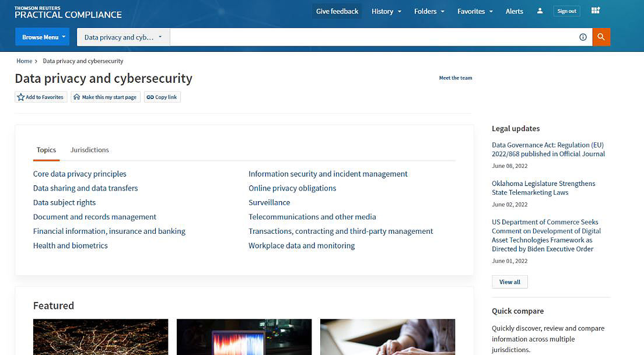This screenshot has height=355, width=644.
Task: Click the Give feedback button
Action: click(x=337, y=11)
